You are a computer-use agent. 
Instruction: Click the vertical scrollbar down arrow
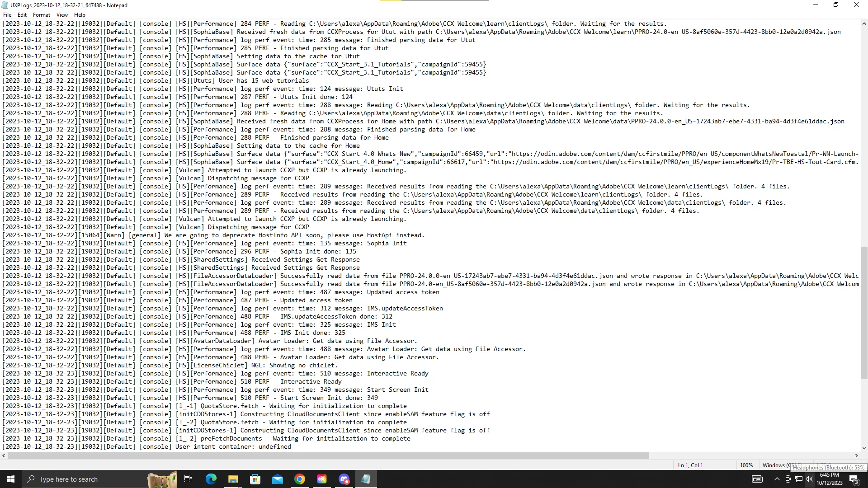[x=864, y=448]
